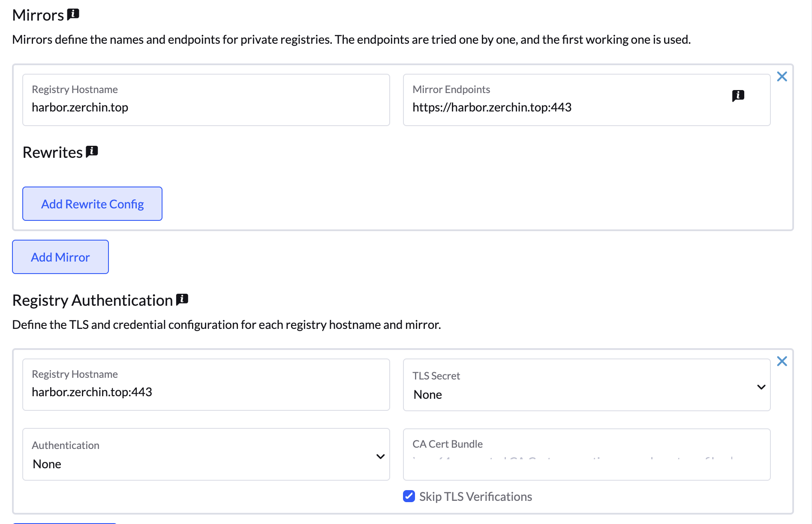
Task: Remove the harbor.zerchin.top:443 authentication entry with X
Action: point(782,361)
